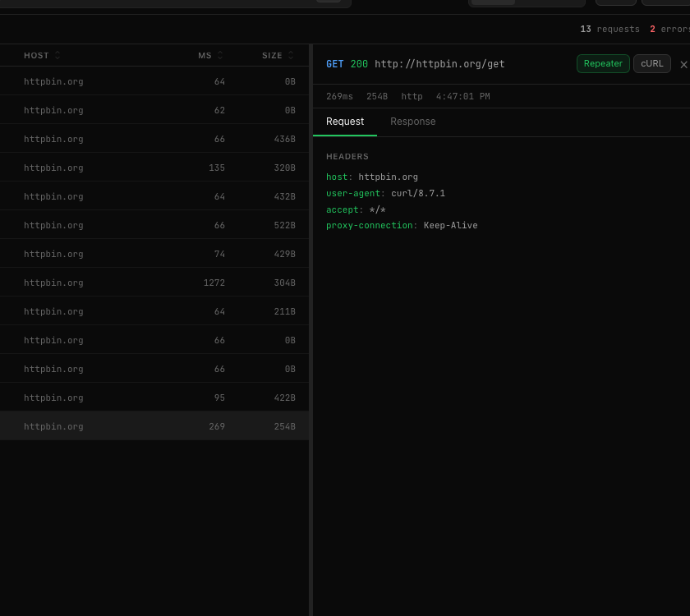Sort requests by SIZE column
Screen dimensions: 690x616
[x=278, y=56]
